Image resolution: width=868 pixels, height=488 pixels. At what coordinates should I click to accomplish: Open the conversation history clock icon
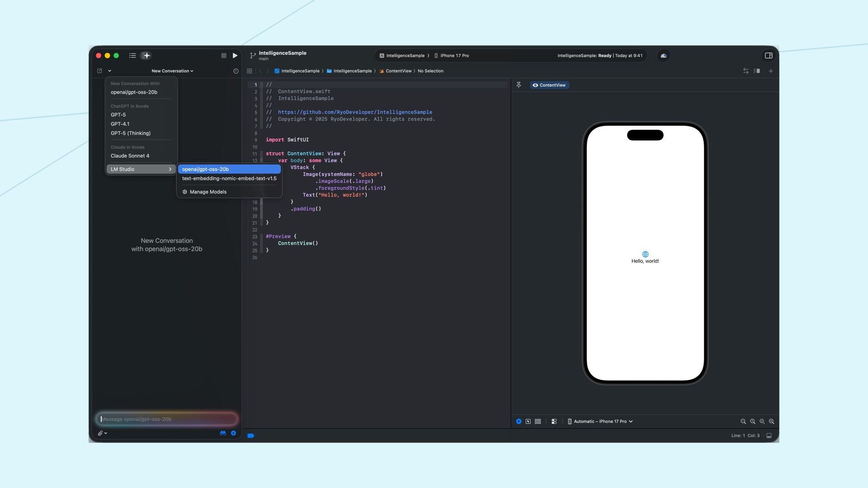pos(236,71)
